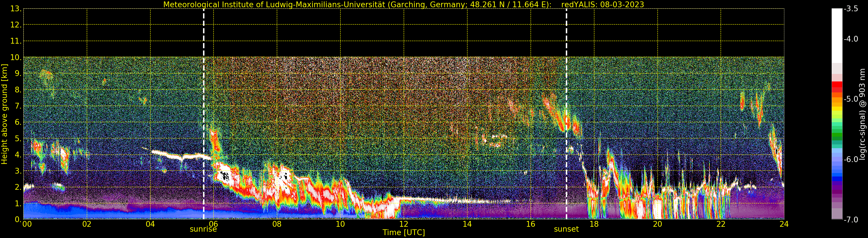The width and height of the screenshot is (868, 238).
Task: Click the '11.' height tick label
Action: (16, 41)
